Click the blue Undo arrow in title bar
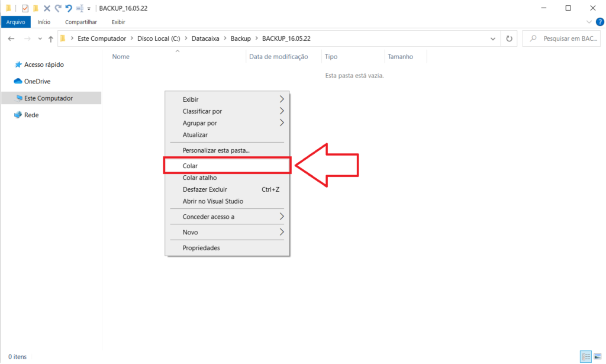Image resolution: width=606 pixels, height=364 pixels. coord(69,8)
